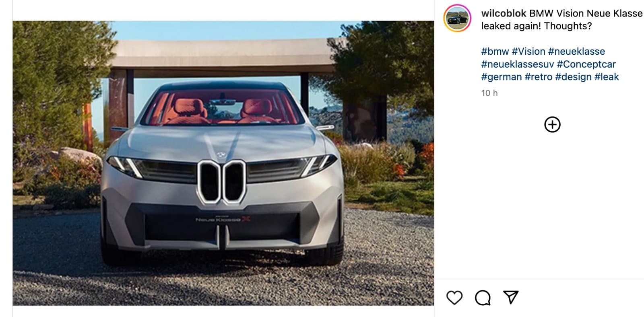Open wilcoblok username link
Screen dimensions: 644x317
504,13
